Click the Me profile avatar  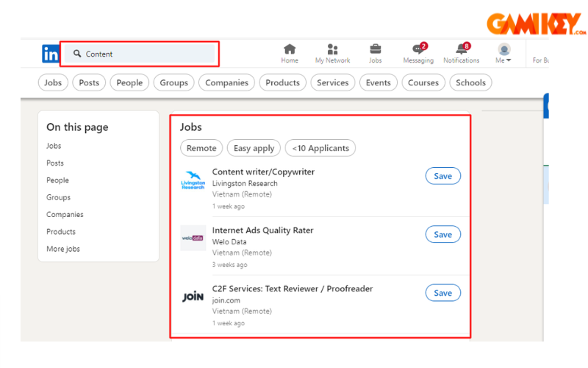[504, 49]
